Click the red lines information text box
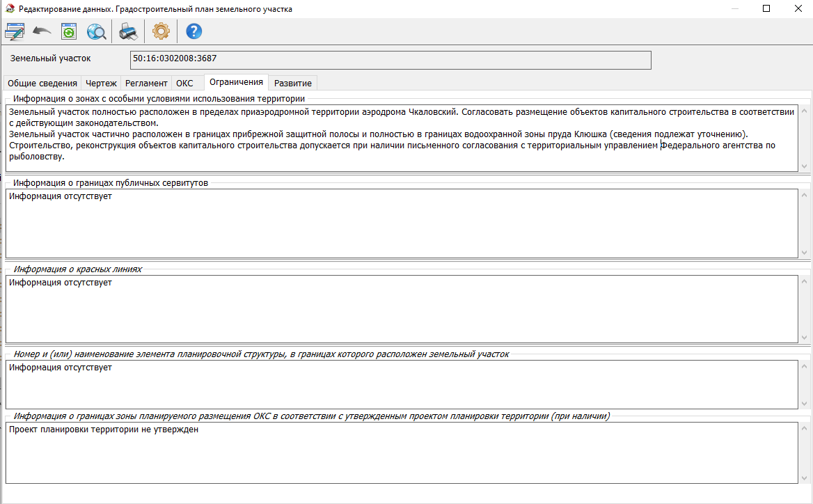The height and width of the screenshot is (504, 813). click(401, 309)
